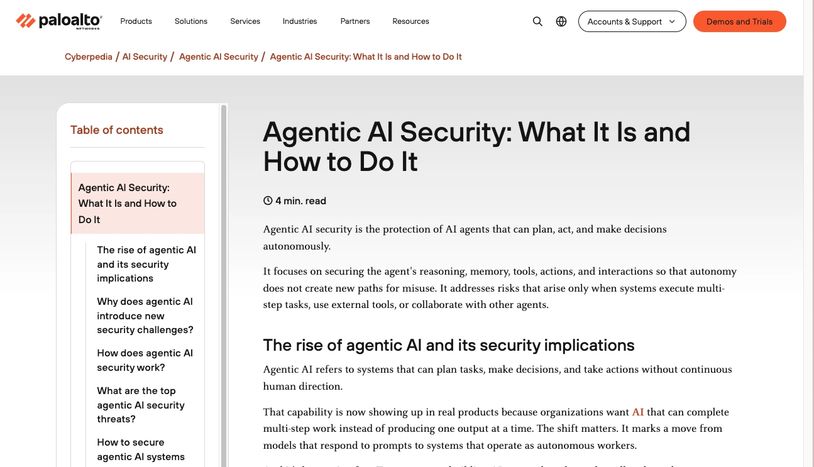Click the last breadcrumb article title link
814x467 pixels.
coord(365,57)
